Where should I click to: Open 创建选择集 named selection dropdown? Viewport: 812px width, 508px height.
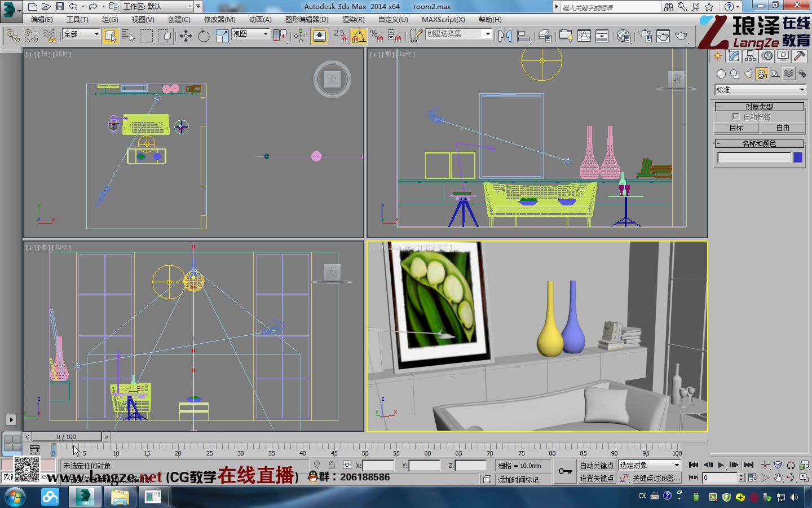[459, 34]
